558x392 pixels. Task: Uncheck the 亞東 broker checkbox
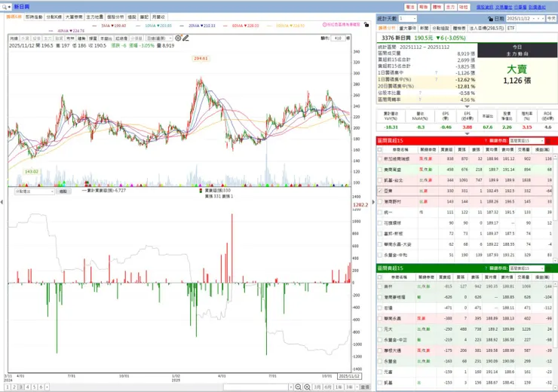click(380, 191)
